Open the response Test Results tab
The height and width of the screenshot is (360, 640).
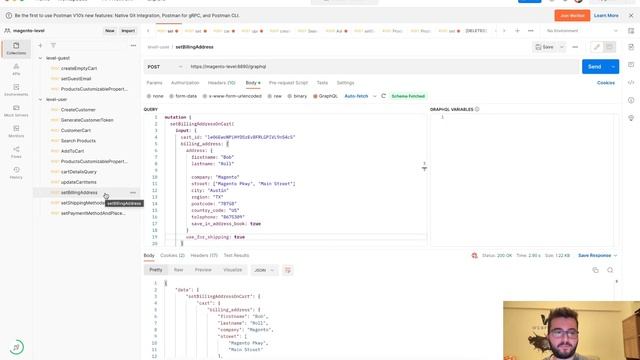coord(236,256)
